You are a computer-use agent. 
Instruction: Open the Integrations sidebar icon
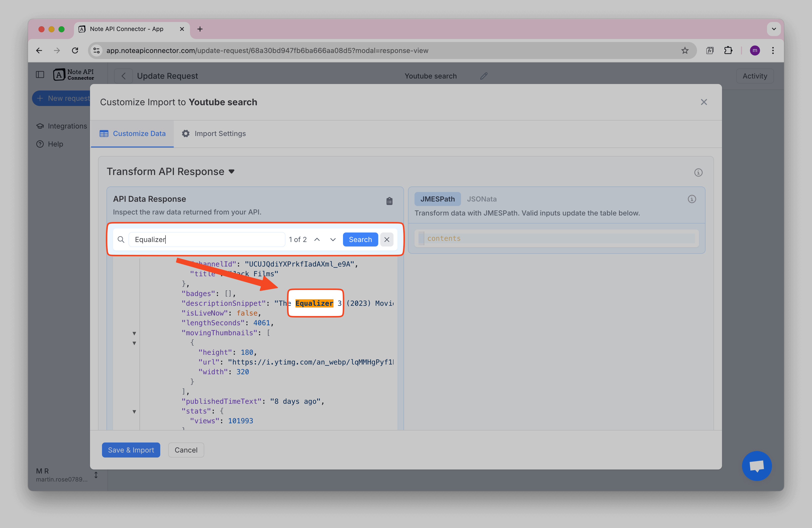pos(40,126)
